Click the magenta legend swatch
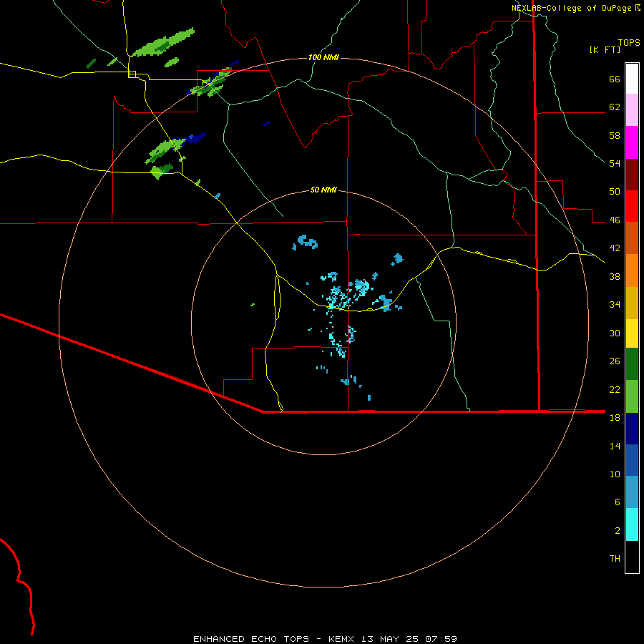 tap(632, 142)
